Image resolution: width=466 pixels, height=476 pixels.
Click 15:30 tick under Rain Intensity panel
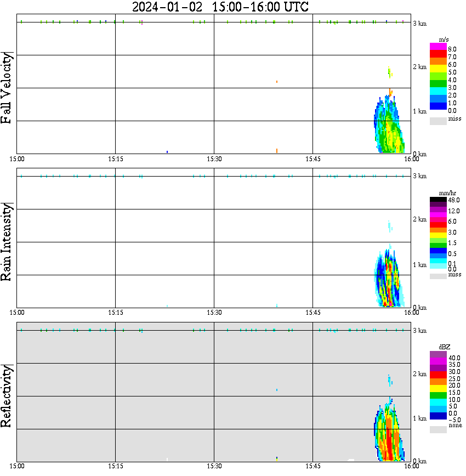point(214,313)
